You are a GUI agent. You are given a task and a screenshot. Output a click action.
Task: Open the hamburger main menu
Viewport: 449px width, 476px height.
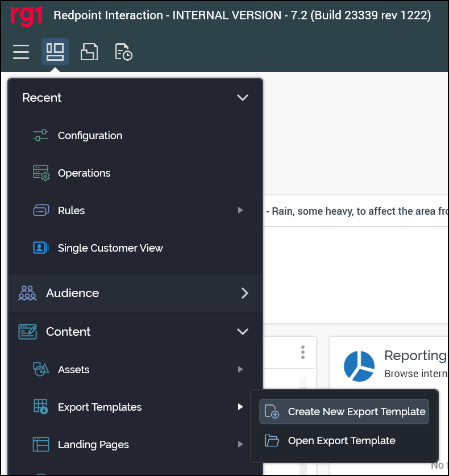click(21, 52)
